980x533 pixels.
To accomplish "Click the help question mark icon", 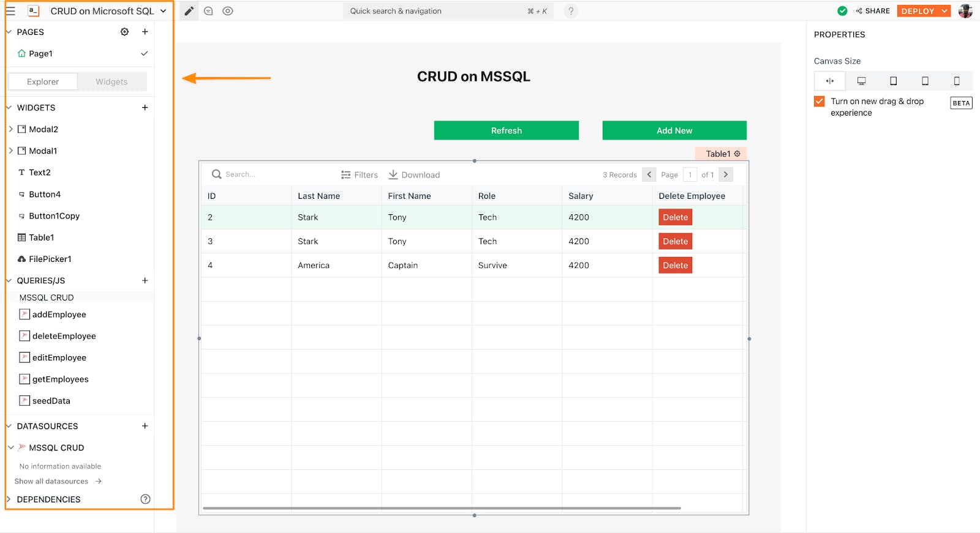I will [570, 11].
